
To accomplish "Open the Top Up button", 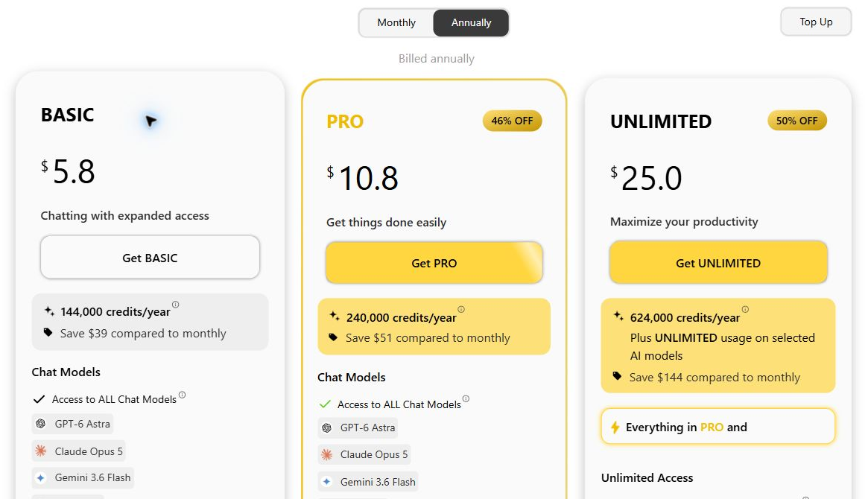I will [x=816, y=22].
